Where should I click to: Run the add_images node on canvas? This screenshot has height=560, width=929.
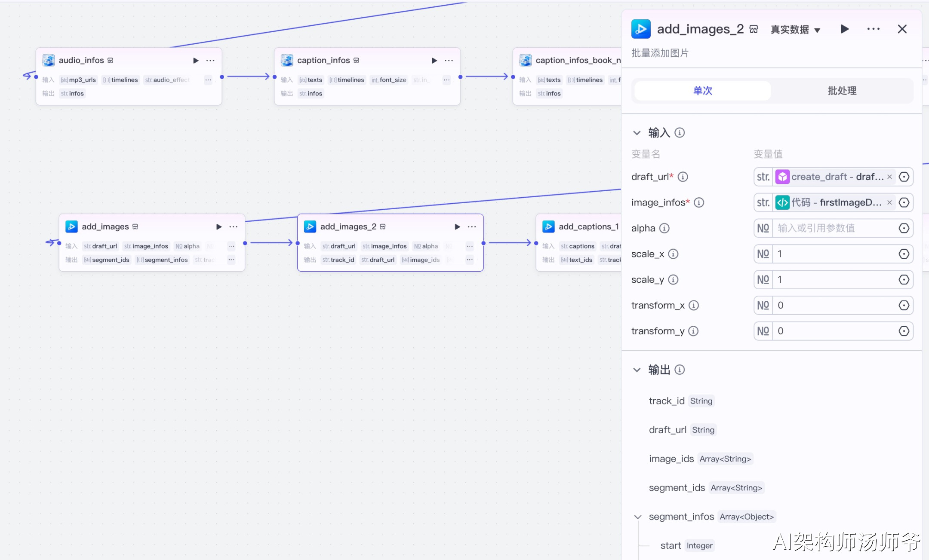218,227
